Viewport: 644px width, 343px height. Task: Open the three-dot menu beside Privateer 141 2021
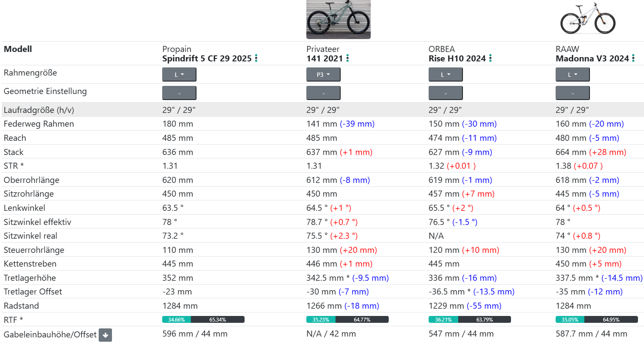pos(348,58)
